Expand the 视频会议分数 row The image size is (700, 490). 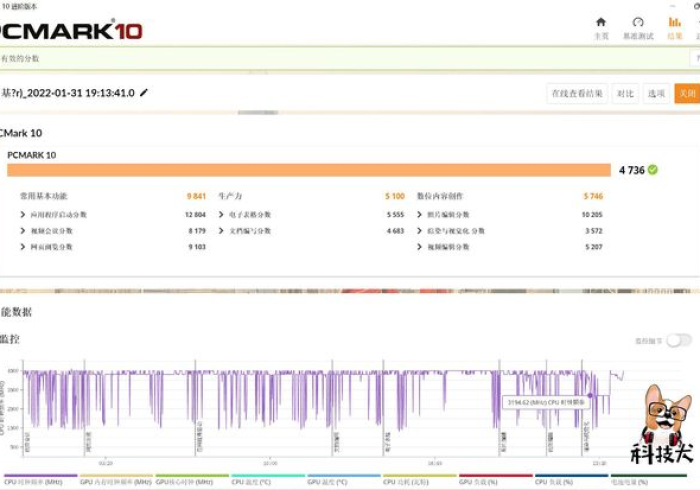tap(23, 231)
